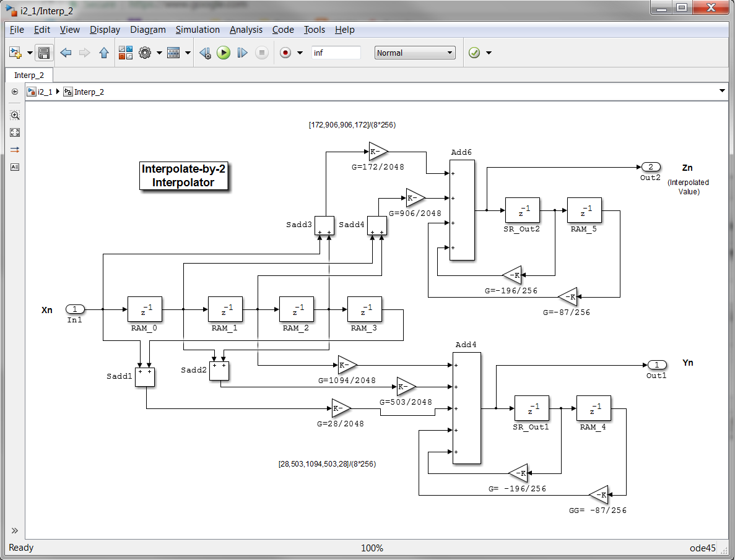Open the Diagram menu
Screen dimensions: 735x560
coord(147,30)
